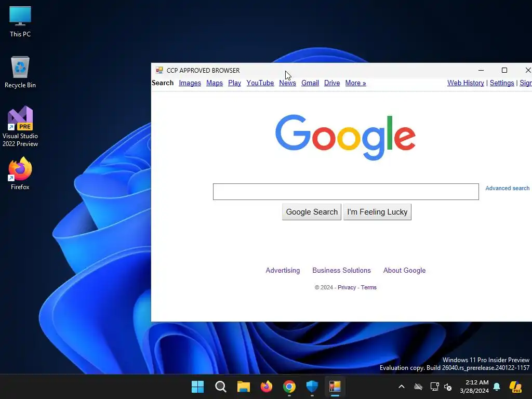Image resolution: width=532 pixels, height=399 pixels.
Task: Click the CCP Approved Browser window icon
Action: (159, 70)
